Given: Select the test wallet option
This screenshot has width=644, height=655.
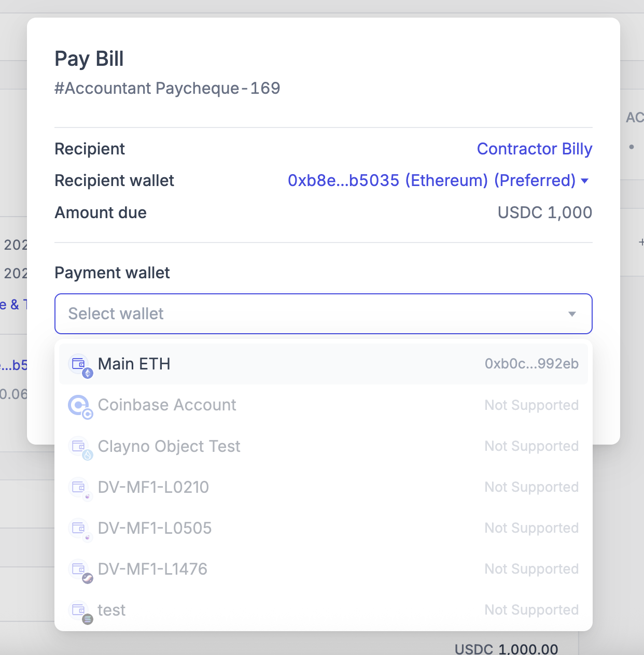Looking at the screenshot, I should (x=111, y=610).
